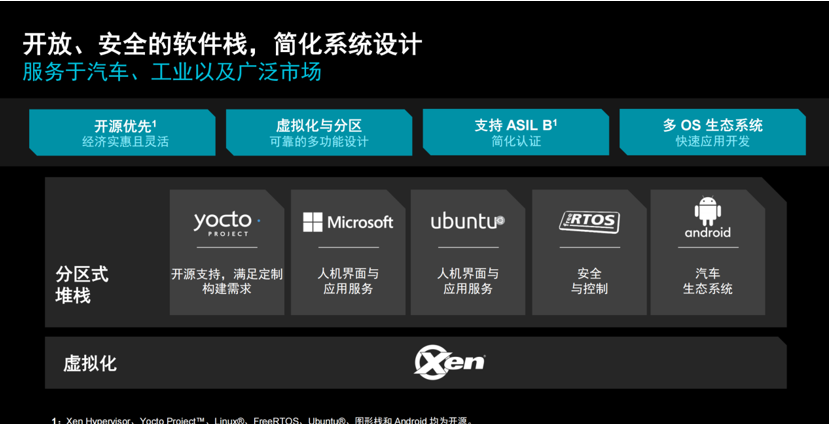Click the 汽车生态系统 description
Image resolution: width=830 pixels, height=424 pixels.
coord(708,281)
